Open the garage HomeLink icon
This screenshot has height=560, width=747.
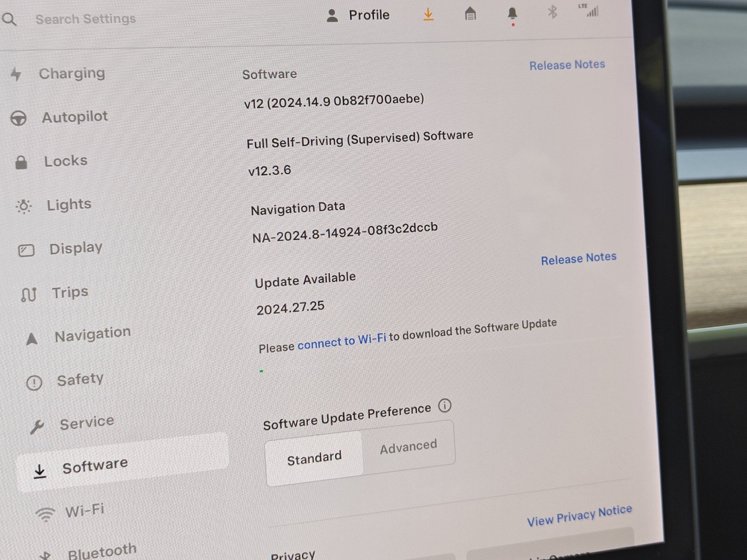click(470, 14)
